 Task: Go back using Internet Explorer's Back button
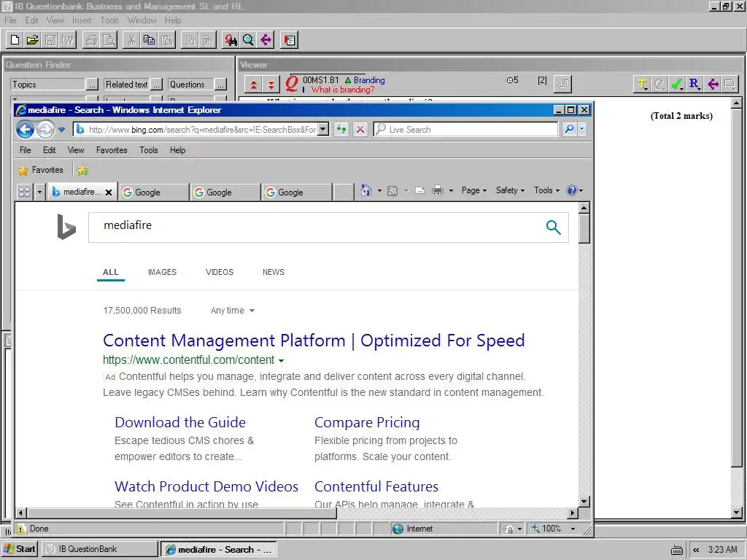[25, 130]
